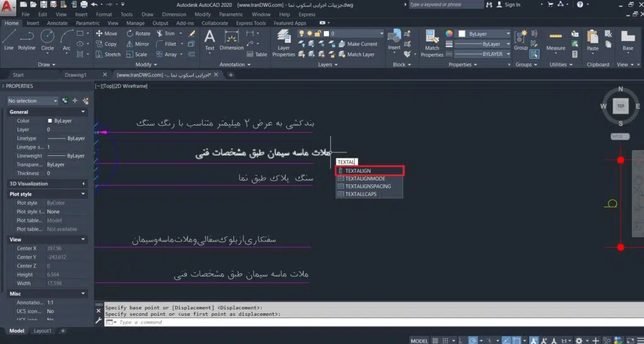Click Make Current layer button

point(358,44)
